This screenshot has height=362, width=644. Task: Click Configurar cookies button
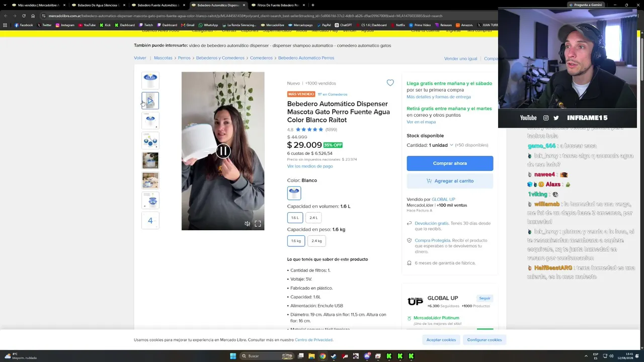click(x=485, y=340)
